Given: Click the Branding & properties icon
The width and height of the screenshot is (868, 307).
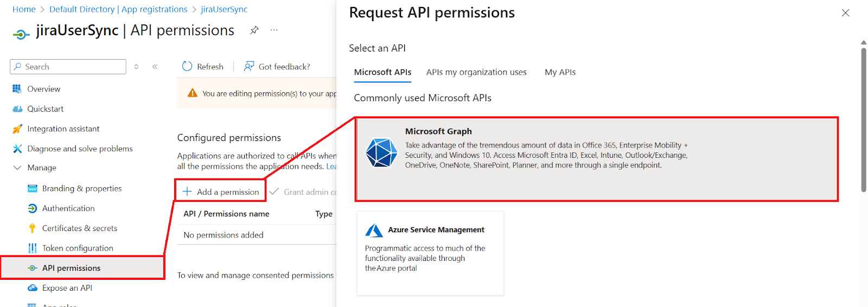Looking at the screenshot, I should [33, 188].
